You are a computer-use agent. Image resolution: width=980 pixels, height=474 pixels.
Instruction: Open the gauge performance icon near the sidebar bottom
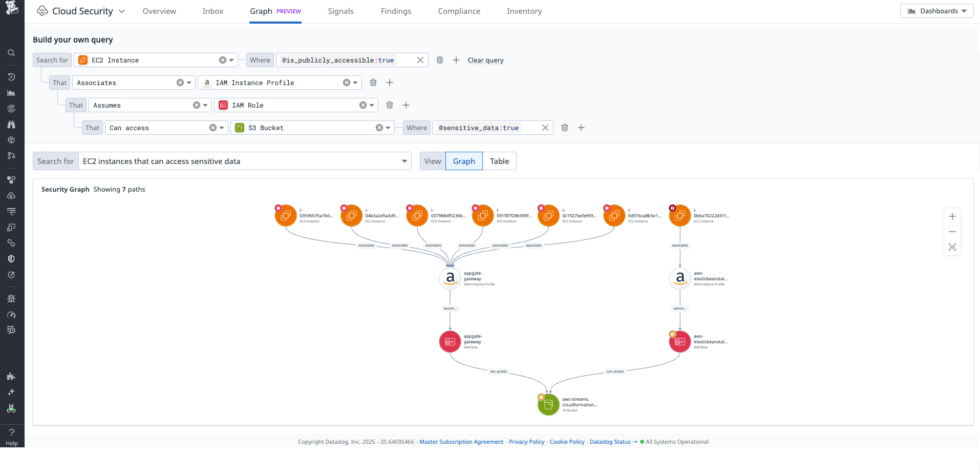[11, 315]
